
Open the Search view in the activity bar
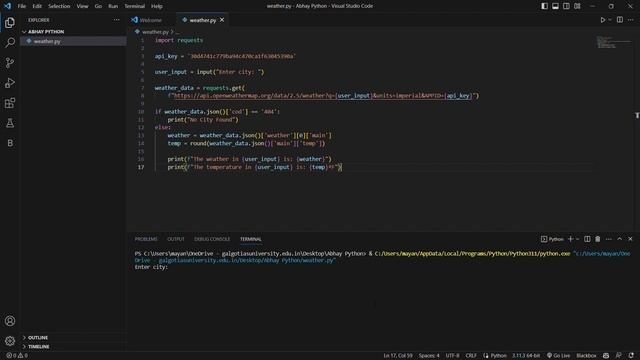point(10,42)
